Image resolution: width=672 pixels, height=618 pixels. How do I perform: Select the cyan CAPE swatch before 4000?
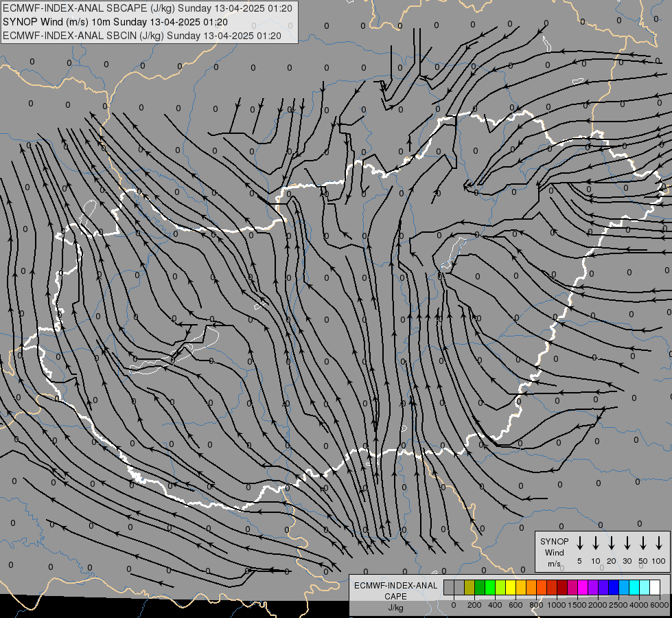[634, 587]
